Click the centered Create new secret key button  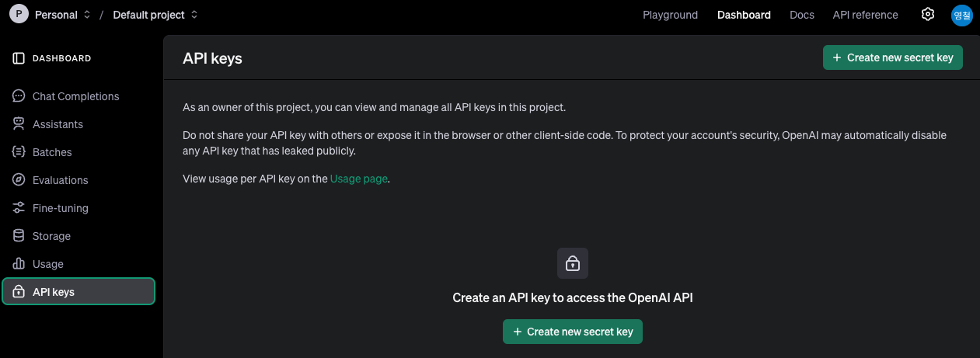coord(573,332)
